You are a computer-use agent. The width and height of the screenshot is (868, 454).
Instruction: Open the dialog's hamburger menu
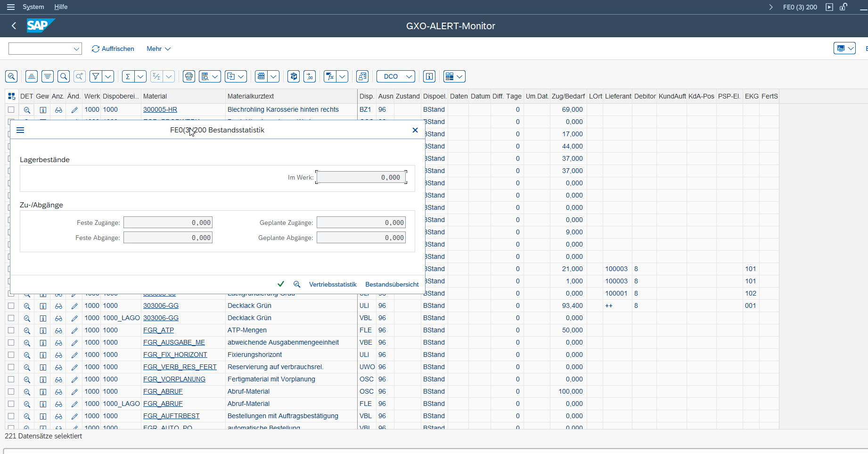pos(20,130)
